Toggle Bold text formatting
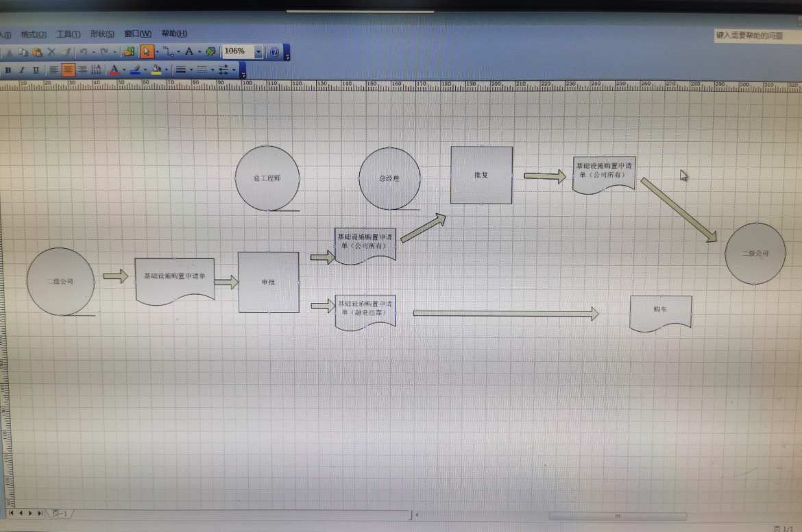Screen dimensions: 802x532 pos(8,70)
